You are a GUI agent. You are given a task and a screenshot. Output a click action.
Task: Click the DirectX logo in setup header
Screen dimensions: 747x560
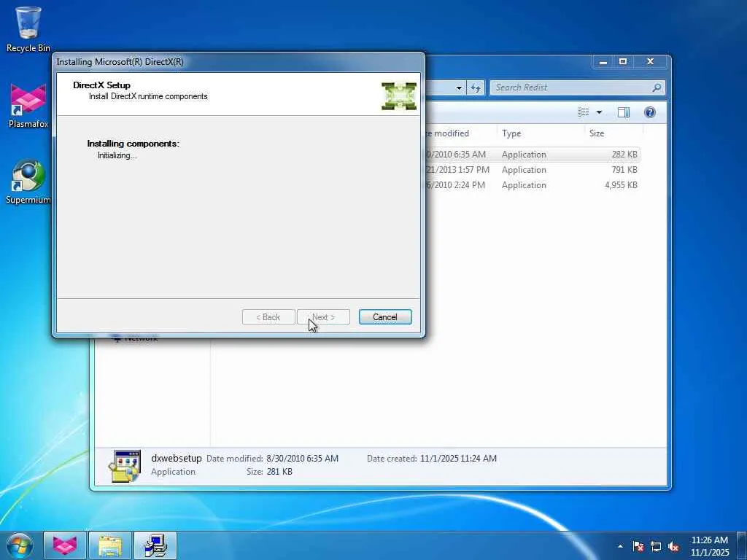tap(399, 96)
